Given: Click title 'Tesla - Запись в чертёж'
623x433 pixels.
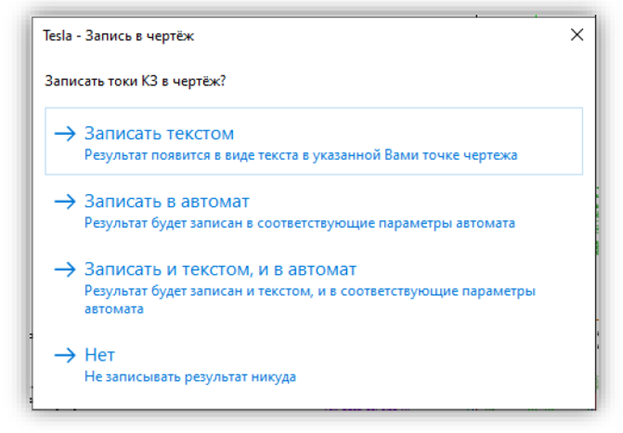Looking at the screenshot, I should [x=118, y=36].
